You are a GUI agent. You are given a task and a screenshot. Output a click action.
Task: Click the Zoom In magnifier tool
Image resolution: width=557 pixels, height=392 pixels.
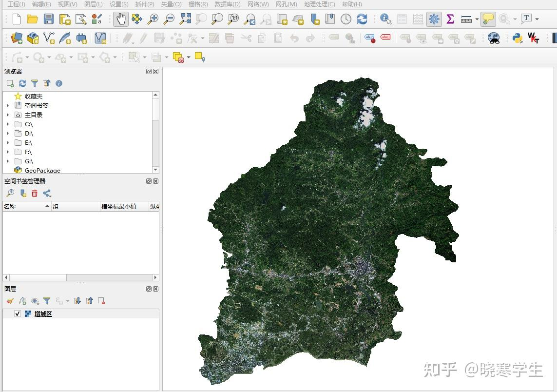click(153, 19)
